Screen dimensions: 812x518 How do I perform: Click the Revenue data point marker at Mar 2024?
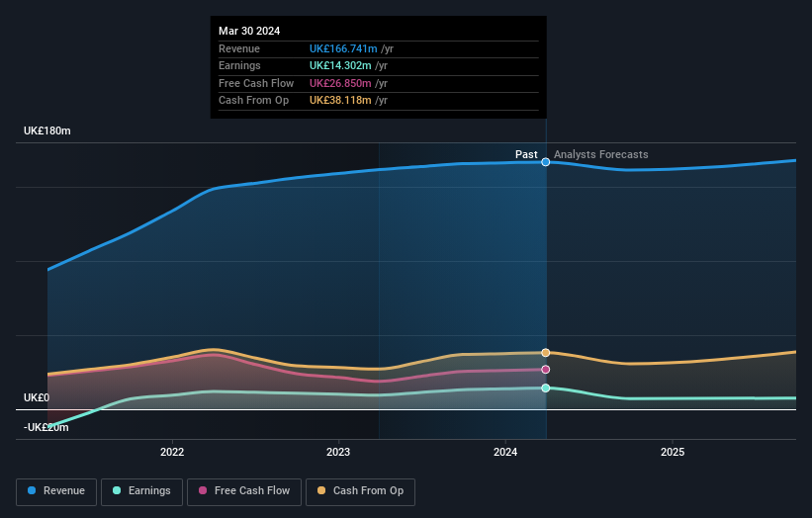(x=545, y=162)
